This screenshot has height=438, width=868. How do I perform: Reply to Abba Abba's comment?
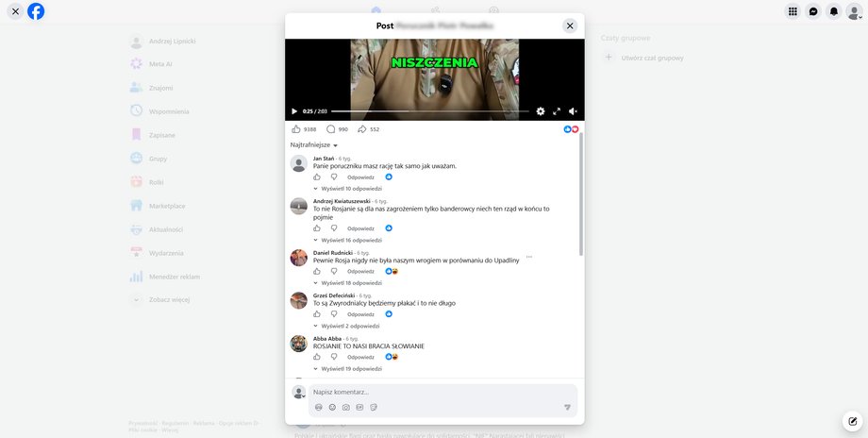tap(360, 357)
